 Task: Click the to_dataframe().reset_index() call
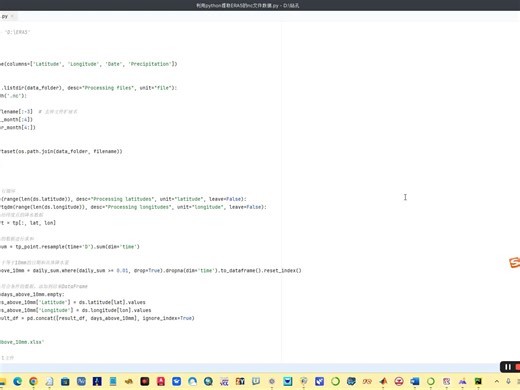pos(260,270)
